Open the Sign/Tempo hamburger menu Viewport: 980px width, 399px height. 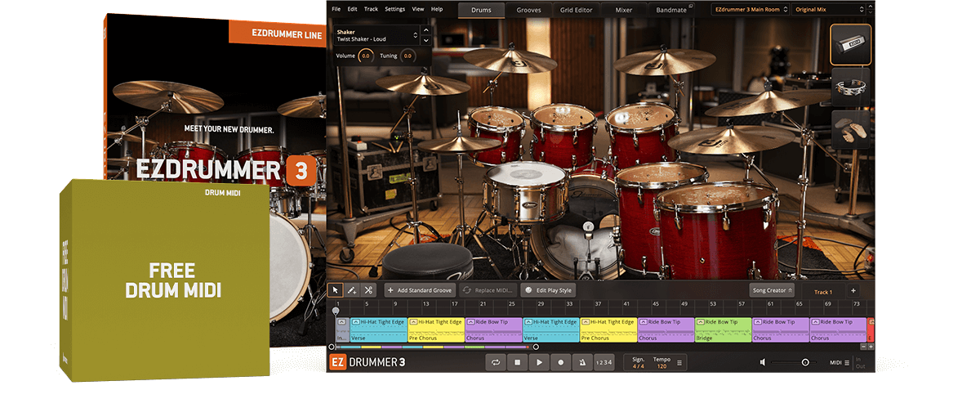[x=680, y=362]
